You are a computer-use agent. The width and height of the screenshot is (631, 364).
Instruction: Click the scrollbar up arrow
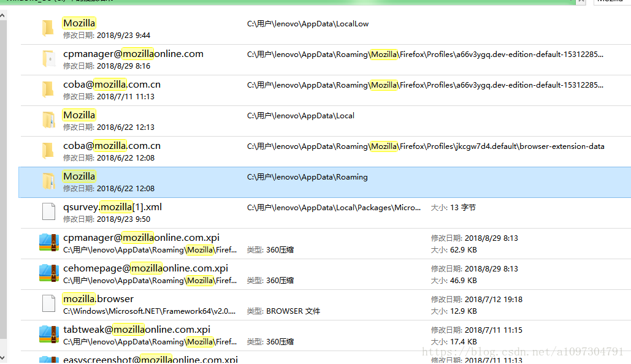[x=2, y=16]
